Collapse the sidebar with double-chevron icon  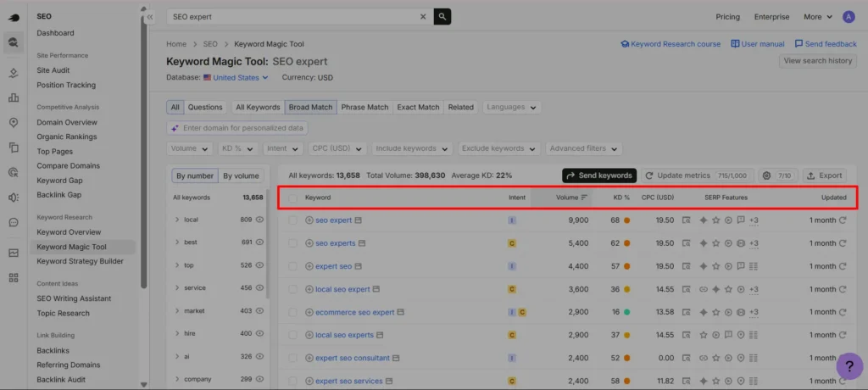(150, 17)
